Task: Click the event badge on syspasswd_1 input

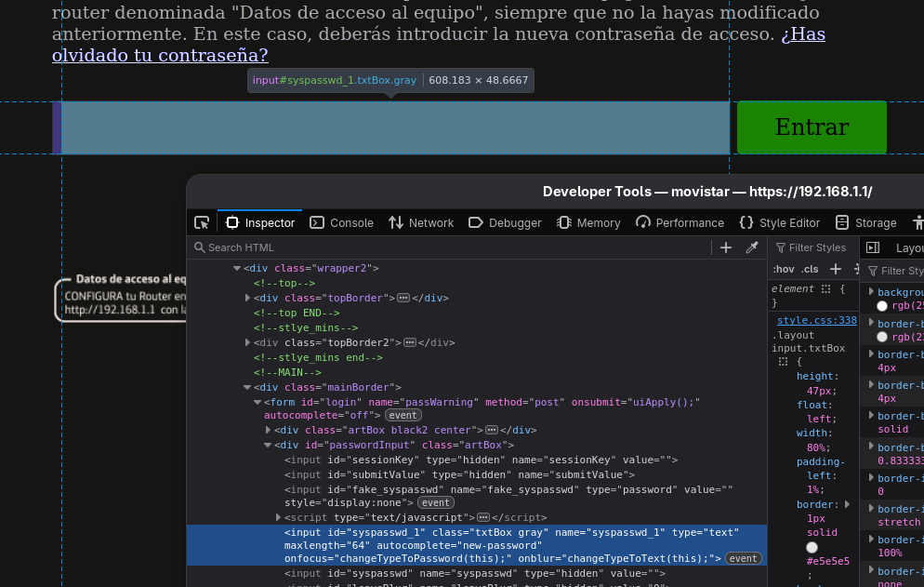Action: click(744, 558)
